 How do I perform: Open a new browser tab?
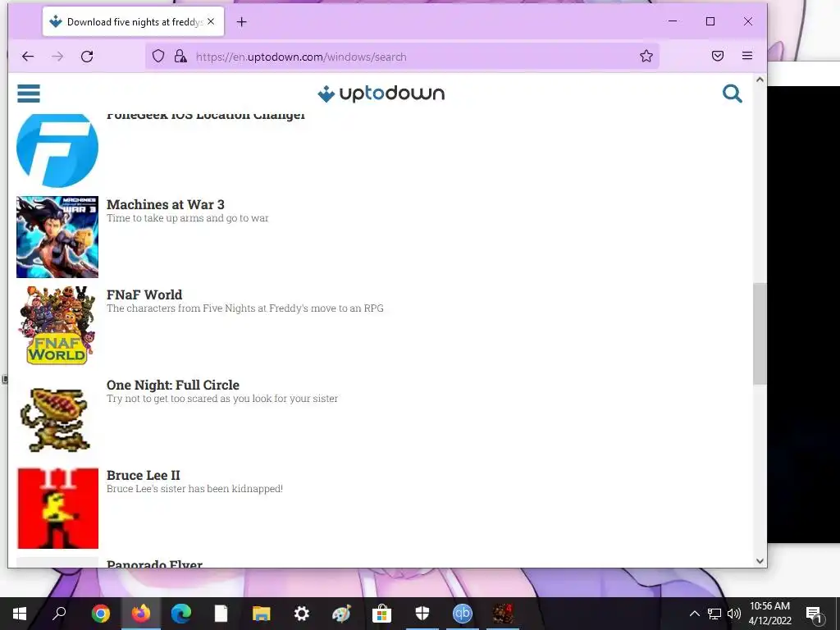(x=242, y=22)
